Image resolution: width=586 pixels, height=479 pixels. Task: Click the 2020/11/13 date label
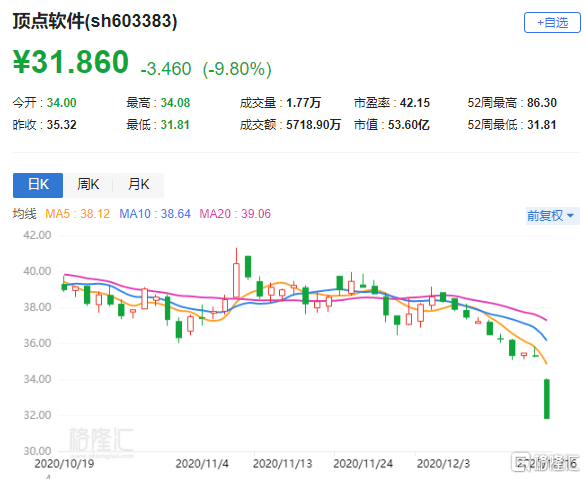click(x=283, y=464)
